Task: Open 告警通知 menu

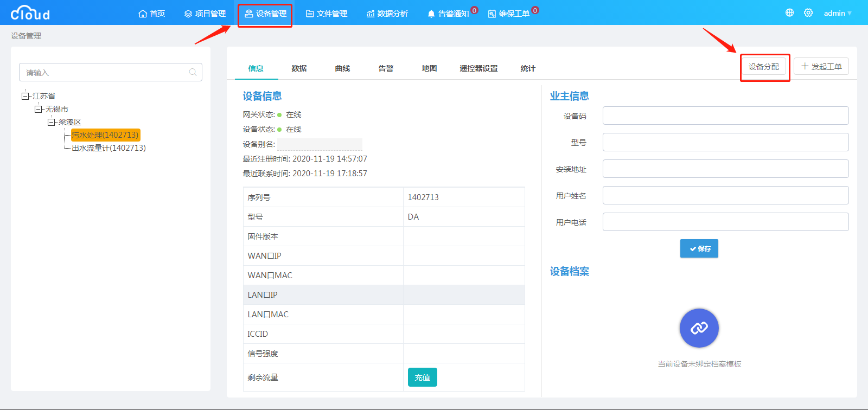Action: [x=448, y=14]
